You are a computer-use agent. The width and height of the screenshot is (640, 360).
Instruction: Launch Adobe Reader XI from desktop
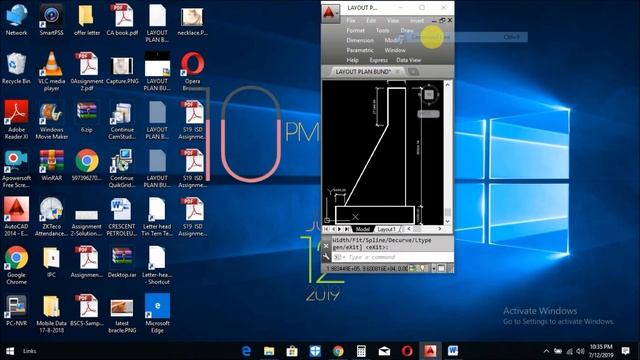tap(16, 120)
